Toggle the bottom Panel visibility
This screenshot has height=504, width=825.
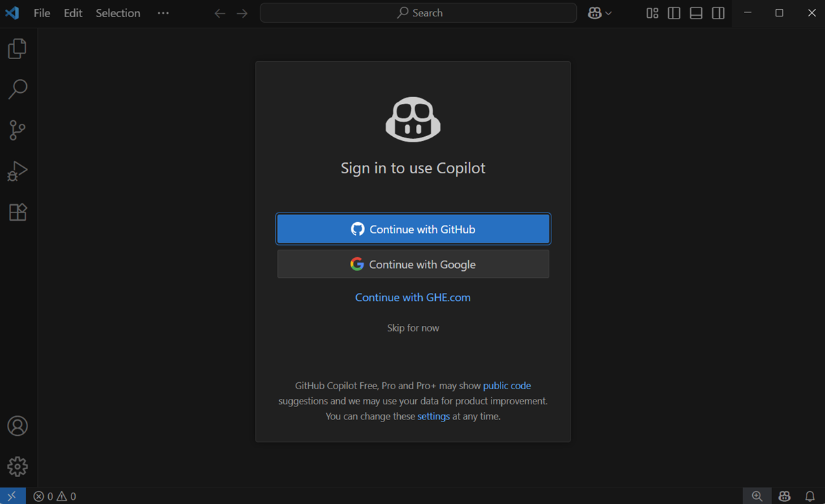(x=696, y=12)
